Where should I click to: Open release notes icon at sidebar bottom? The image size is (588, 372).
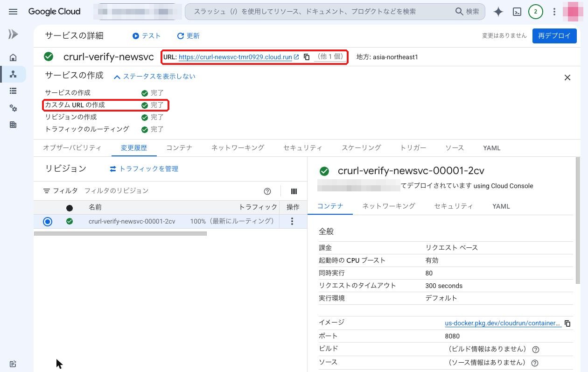point(13,364)
